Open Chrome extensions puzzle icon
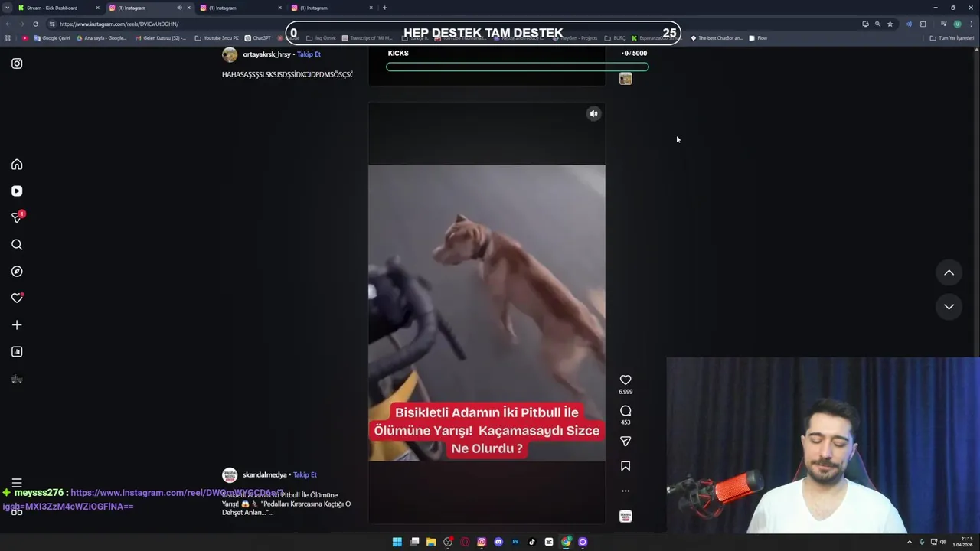 tap(923, 24)
